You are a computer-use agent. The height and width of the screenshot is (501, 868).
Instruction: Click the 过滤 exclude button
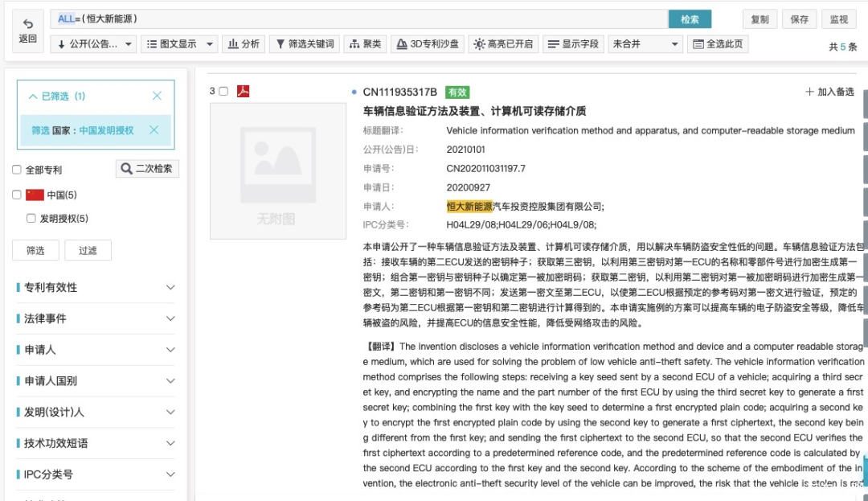(x=88, y=250)
